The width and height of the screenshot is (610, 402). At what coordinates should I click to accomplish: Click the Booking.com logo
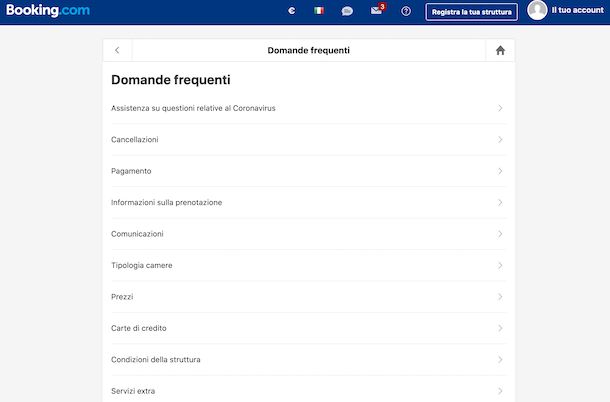(46, 11)
